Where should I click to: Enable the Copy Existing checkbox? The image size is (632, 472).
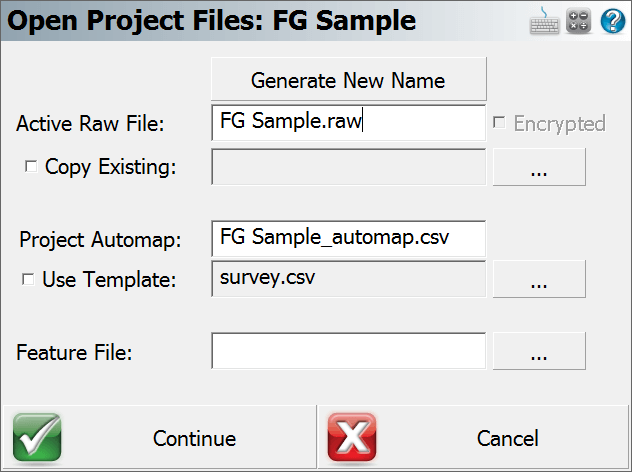click(x=31, y=166)
